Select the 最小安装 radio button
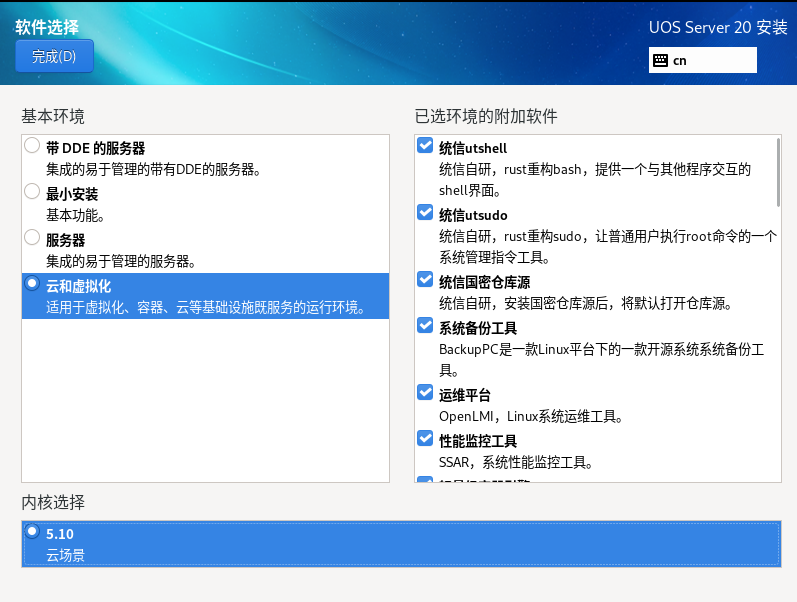The width and height of the screenshot is (797, 602). [32, 191]
